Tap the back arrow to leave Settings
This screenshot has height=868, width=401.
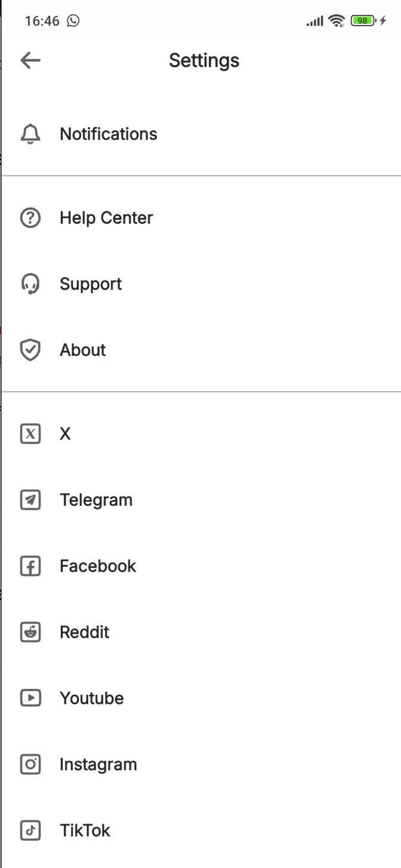point(30,60)
